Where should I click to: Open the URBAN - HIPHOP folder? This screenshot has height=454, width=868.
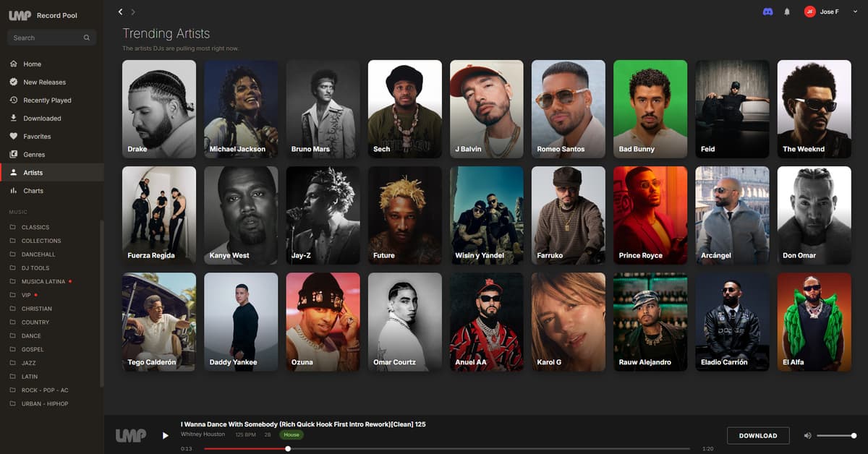[45, 403]
